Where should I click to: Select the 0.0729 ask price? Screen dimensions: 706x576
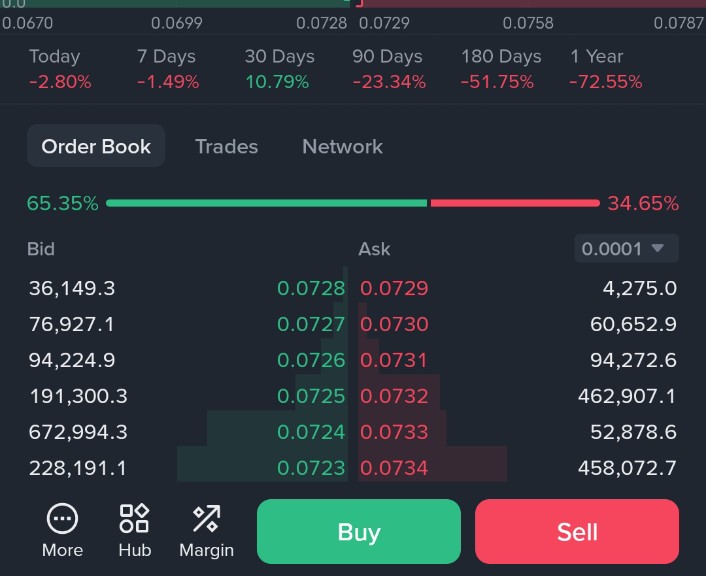pos(394,289)
